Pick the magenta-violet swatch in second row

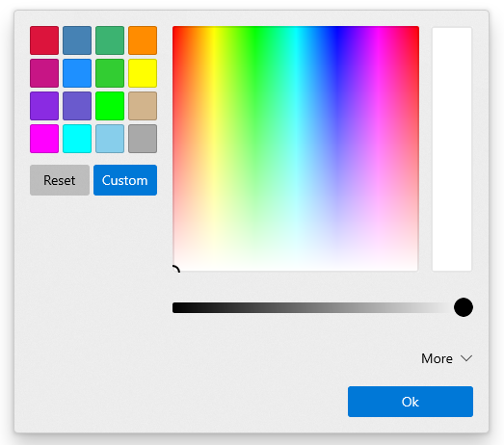pos(44,73)
